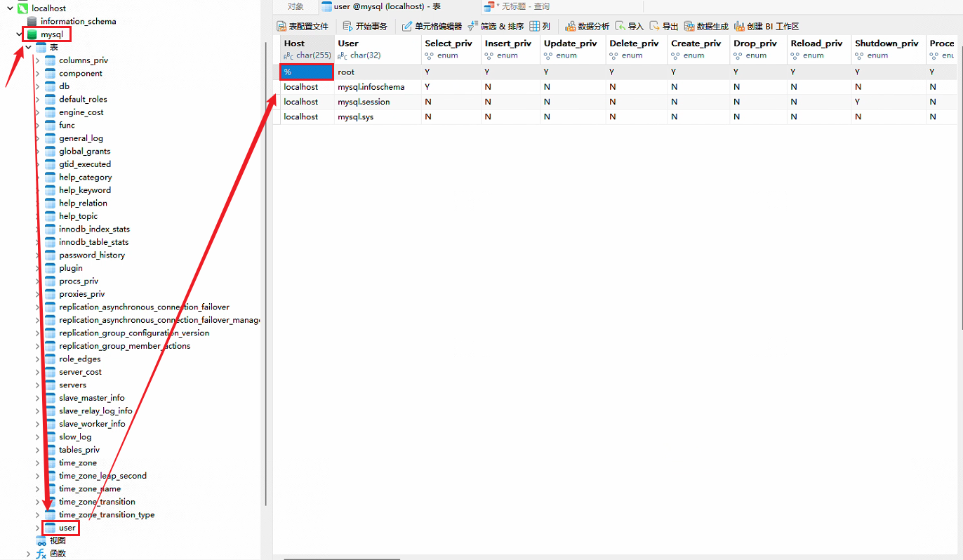Image resolution: width=963 pixels, height=560 pixels.
Task: Click 创建 BI 工作区 button
Action: point(766,26)
